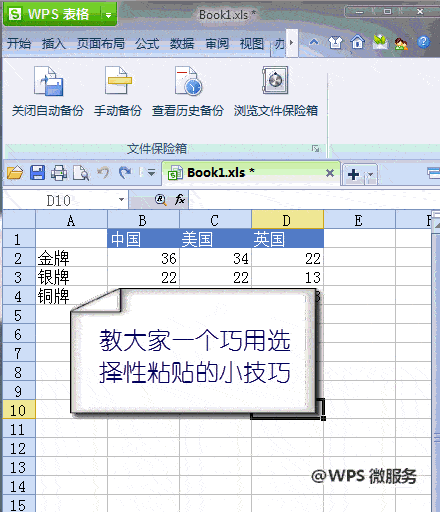Select column A header
The image size is (440, 512).
coord(71,220)
